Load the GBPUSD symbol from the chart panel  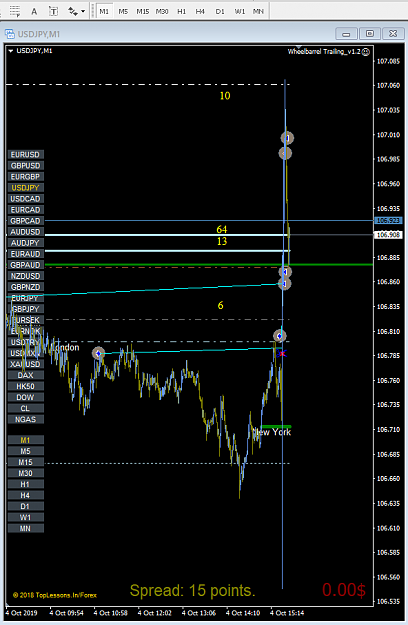coord(26,165)
